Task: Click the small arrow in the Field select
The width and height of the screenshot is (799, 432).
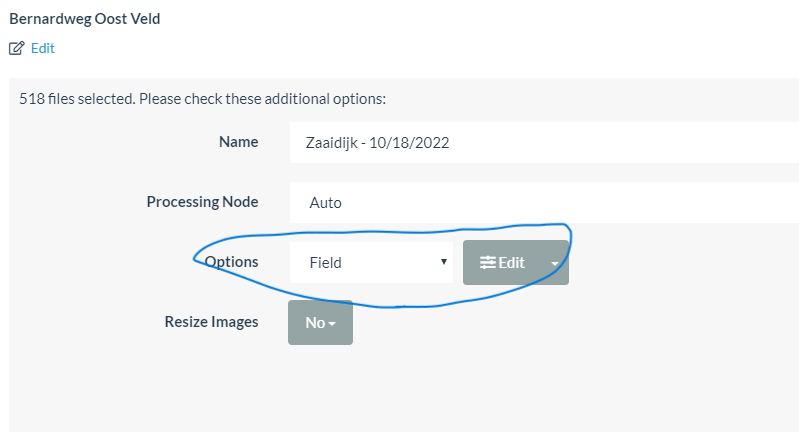Action: pos(443,263)
